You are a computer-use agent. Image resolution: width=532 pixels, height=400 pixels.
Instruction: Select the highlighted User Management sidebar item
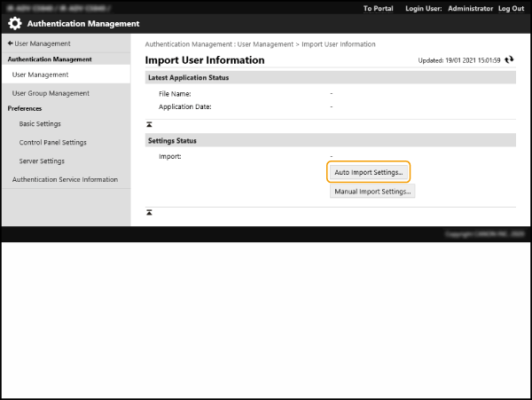[x=40, y=75]
